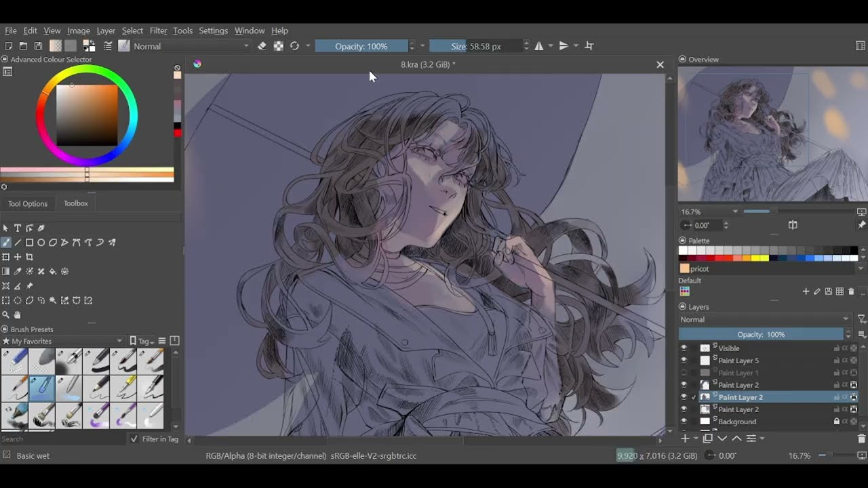Toggle preserve alpha
The height and width of the screenshot is (488, 868).
click(278, 46)
